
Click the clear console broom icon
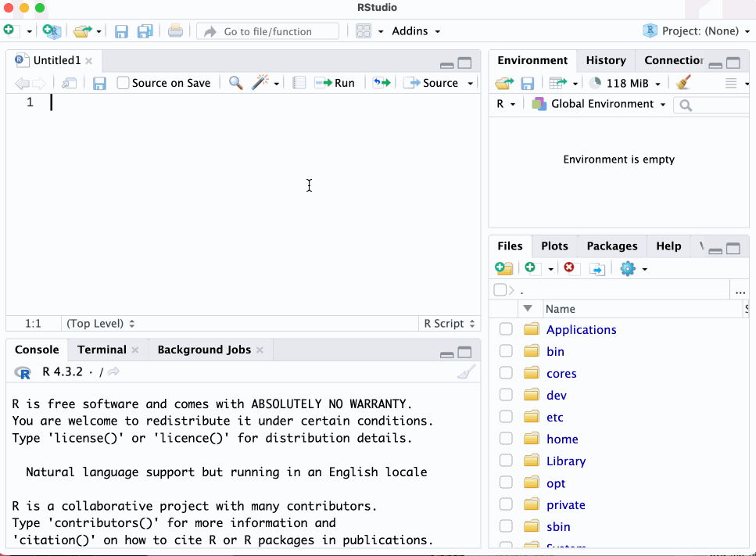tap(466, 372)
